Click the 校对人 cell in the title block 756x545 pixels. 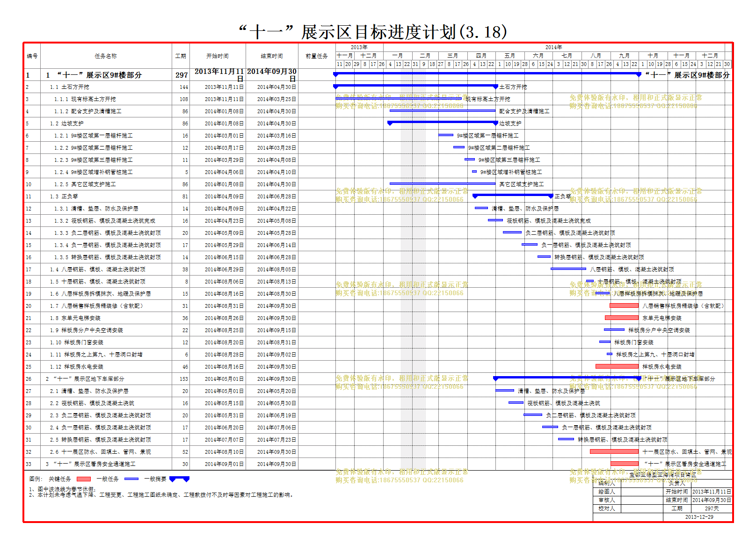[607, 509]
